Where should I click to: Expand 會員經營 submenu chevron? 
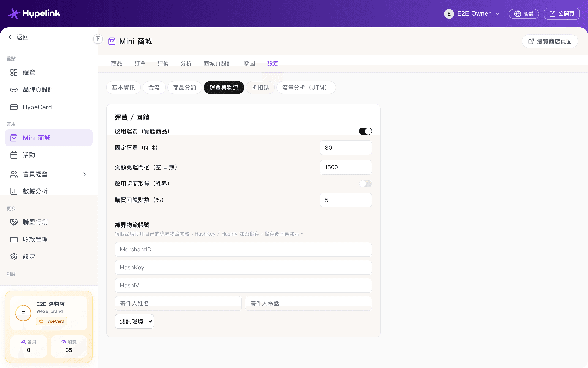[x=85, y=174]
